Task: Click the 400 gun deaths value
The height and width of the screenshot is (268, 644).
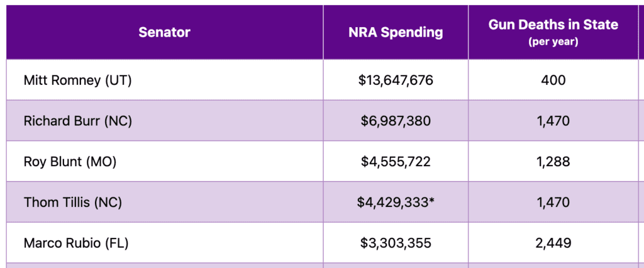Action: coord(553,81)
